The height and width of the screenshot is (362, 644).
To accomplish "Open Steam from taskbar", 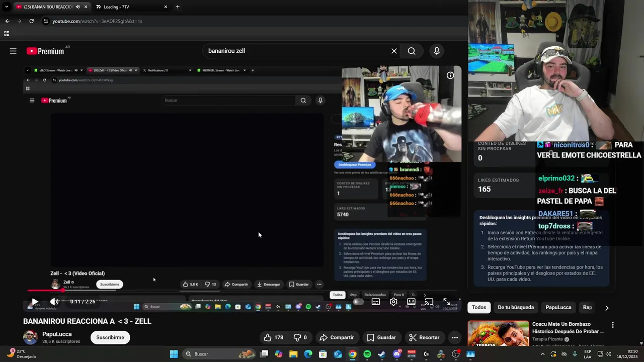I will point(382,354).
